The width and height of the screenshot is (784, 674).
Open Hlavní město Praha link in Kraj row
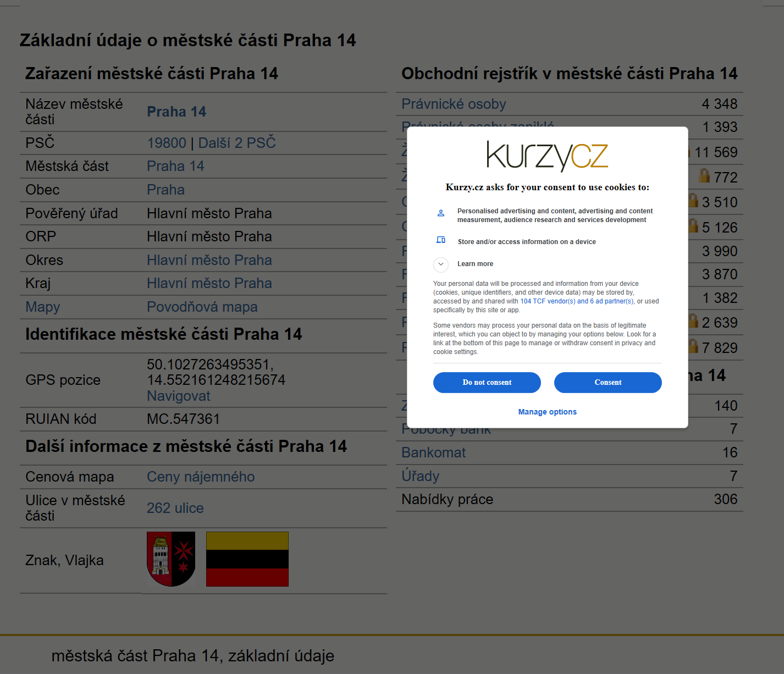point(209,283)
